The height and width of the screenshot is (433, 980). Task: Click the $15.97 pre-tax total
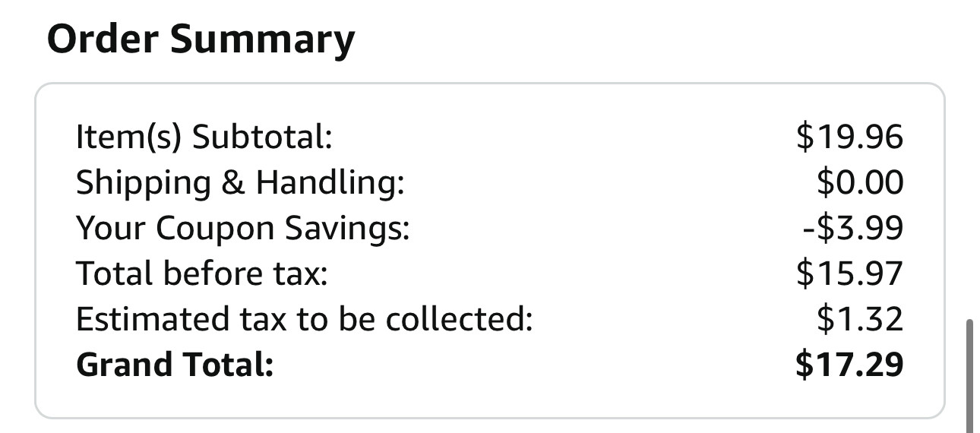(x=850, y=273)
